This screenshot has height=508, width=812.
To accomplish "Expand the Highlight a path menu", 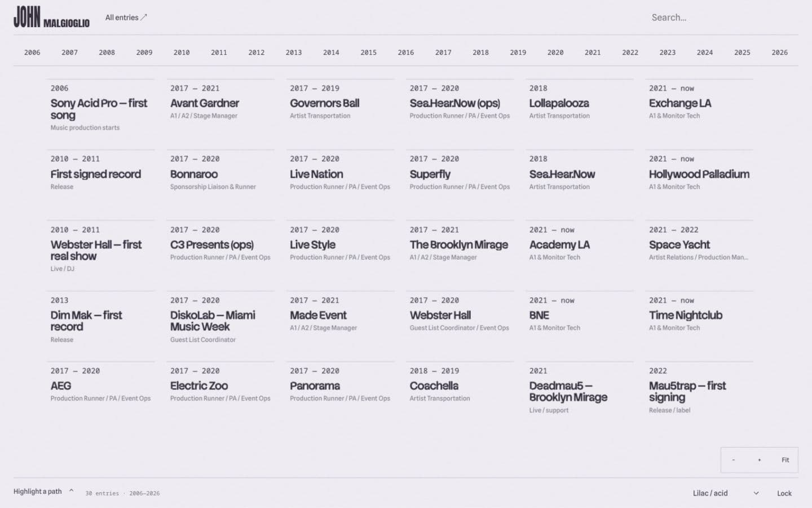I will pos(43,492).
